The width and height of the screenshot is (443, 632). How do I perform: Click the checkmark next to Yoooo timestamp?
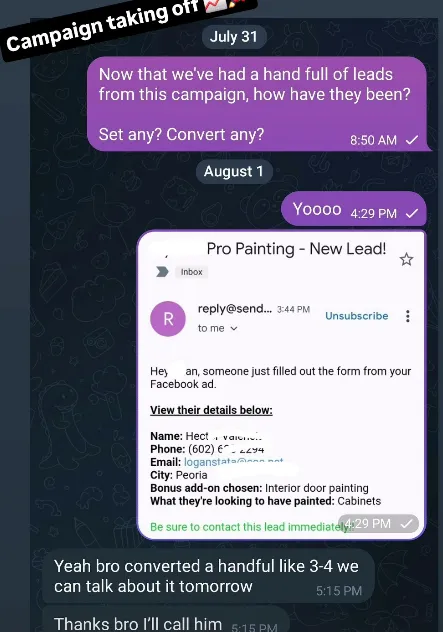(x=412, y=213)
